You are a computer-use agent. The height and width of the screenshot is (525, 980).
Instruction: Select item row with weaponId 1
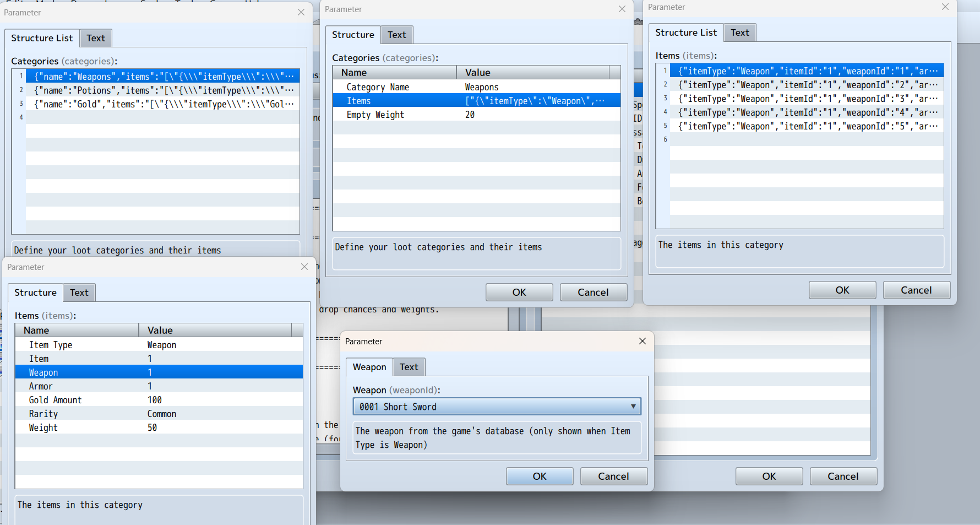pos(807,71)
